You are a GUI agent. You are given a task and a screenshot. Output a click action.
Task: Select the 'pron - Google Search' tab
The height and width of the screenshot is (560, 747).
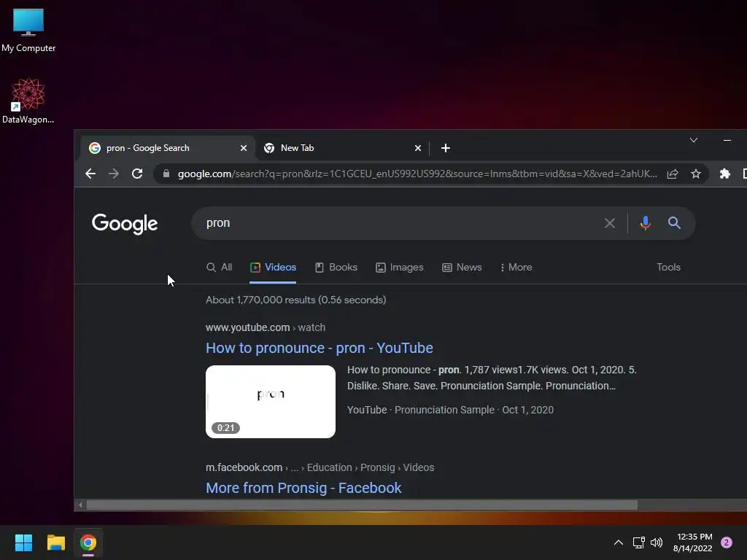167,148
